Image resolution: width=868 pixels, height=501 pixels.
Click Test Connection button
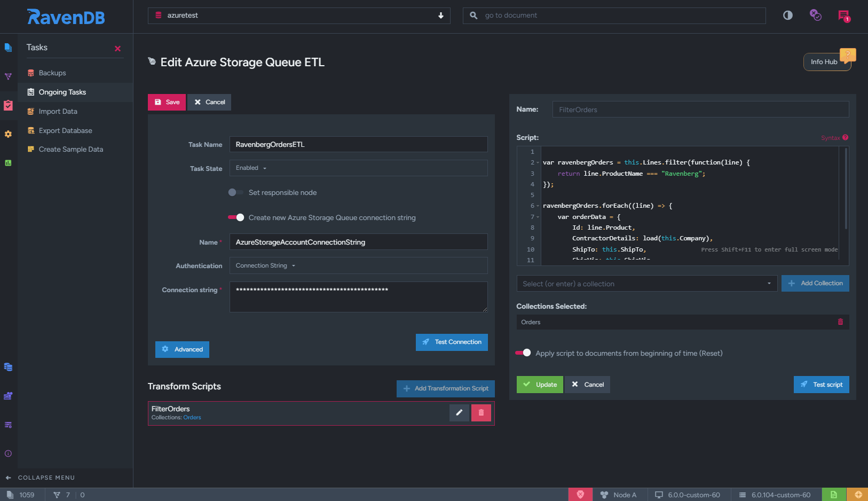coord(452,342)
